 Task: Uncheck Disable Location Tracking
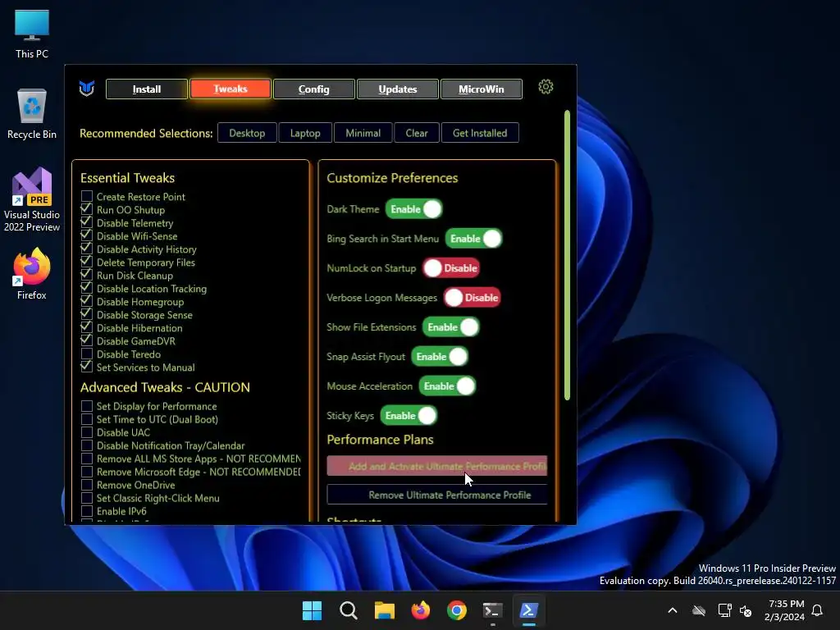click(x=87, y=288)
